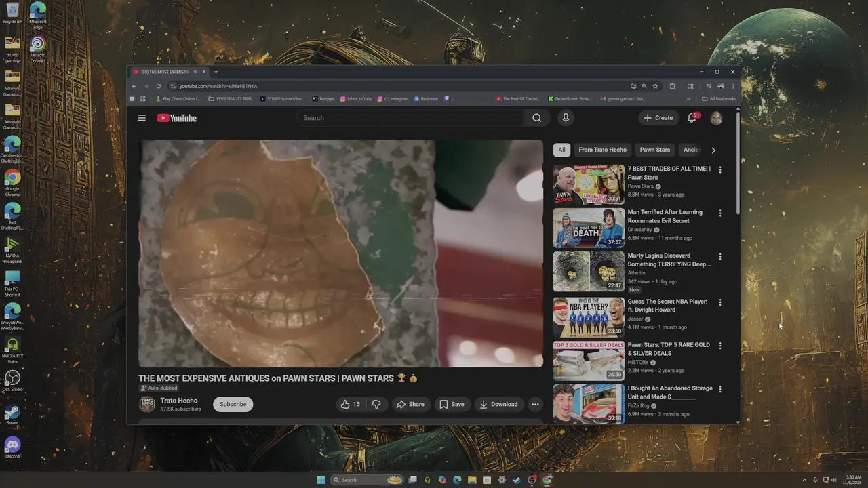This screenshot has width=868, height=488.
Task: Open OBS Studio desktop shortcut
Action: tap(12, 381)
